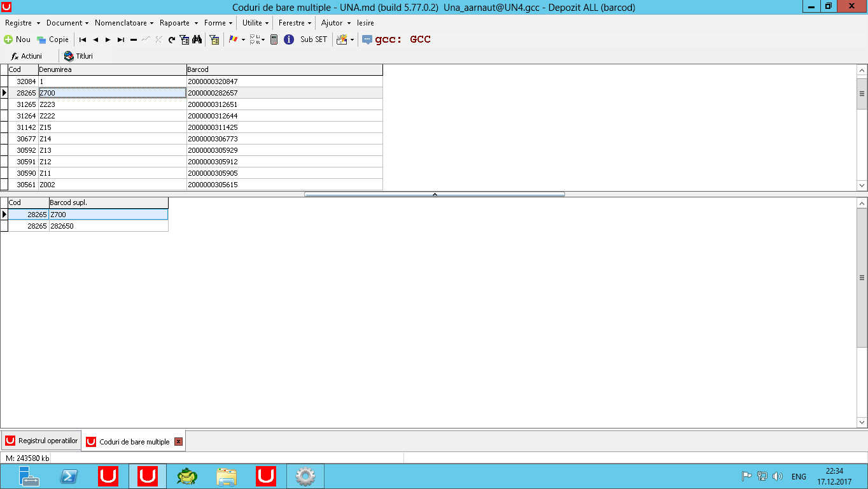This screenshot has width=868, height=489.
Task: Go to next record arrow icon
Action: [108, 39]
